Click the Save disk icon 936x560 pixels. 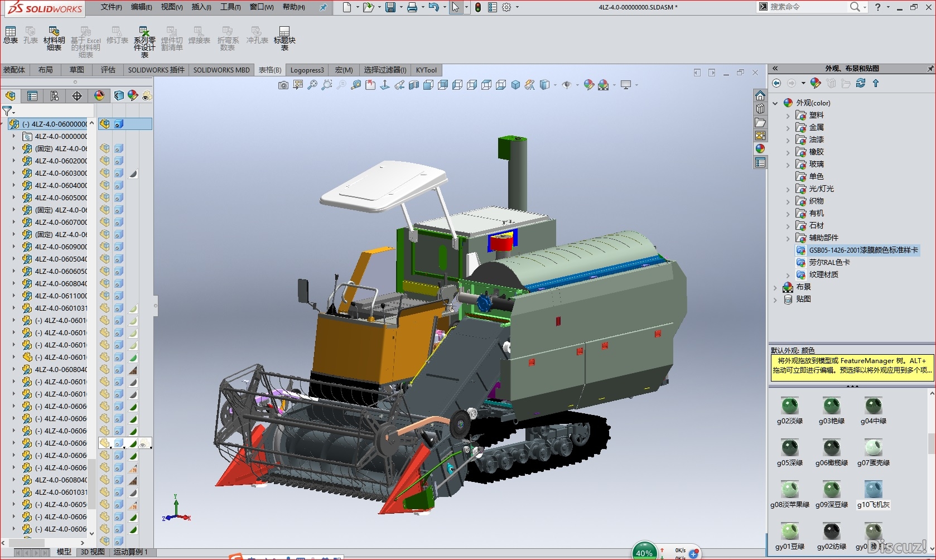(x=390, y=7)
